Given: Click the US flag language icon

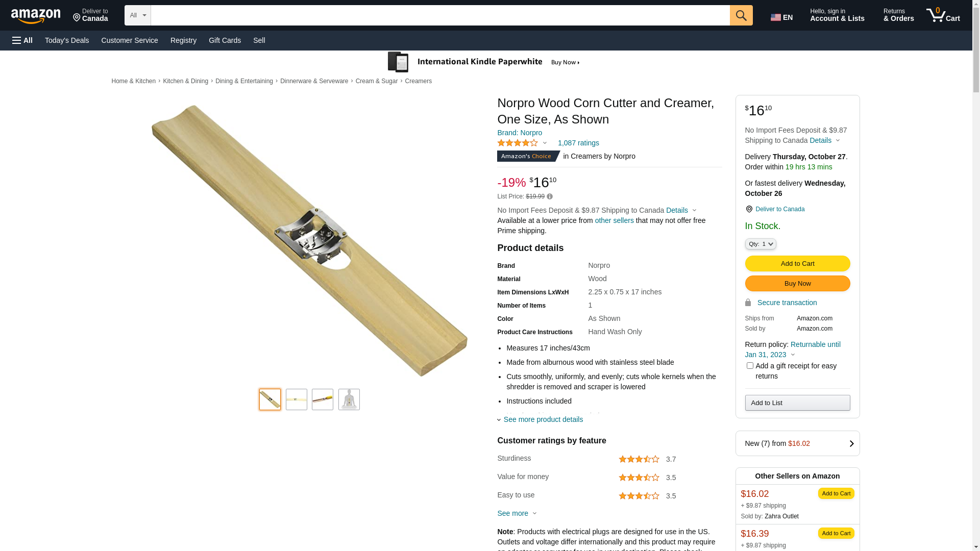Looking at the screenshot, I should 776,17.
